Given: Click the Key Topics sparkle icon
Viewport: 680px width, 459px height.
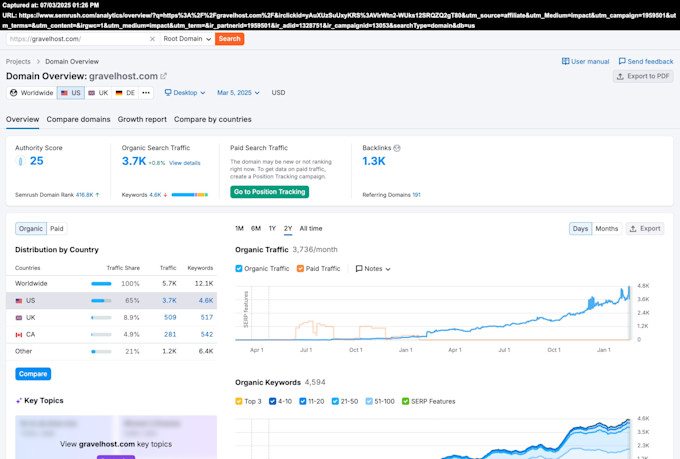Looking at the screenshot, I should [19, 401].
